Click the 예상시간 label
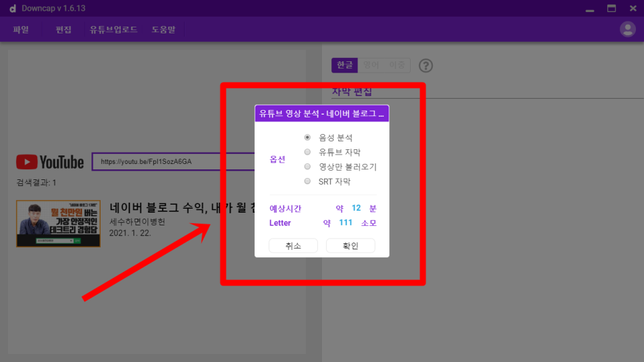 (285, 208)
